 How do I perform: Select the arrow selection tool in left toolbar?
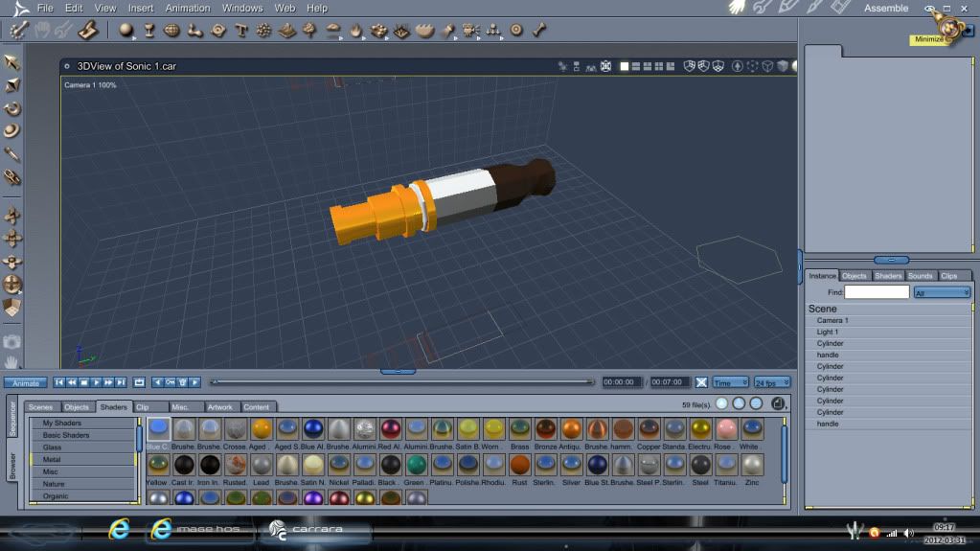[x=11, y=61]
